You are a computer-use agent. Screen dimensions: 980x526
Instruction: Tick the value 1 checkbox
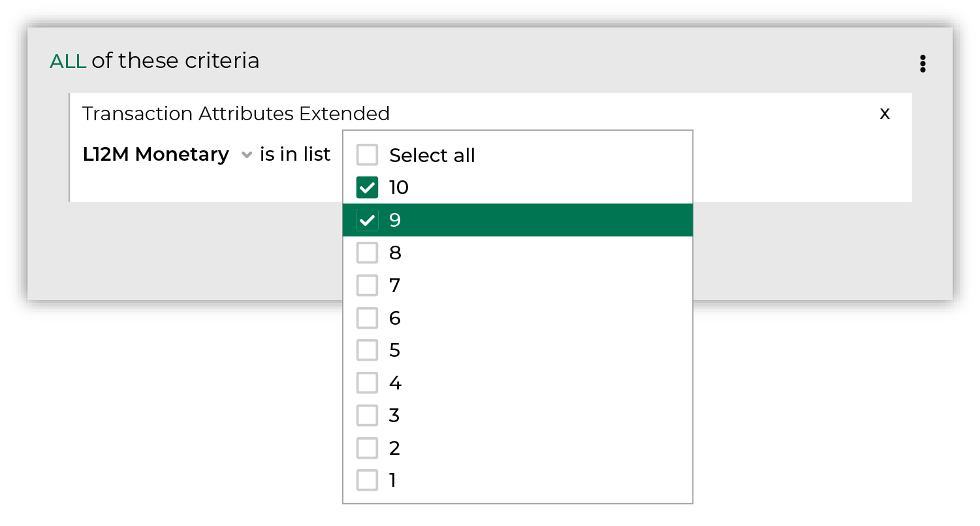367,480
